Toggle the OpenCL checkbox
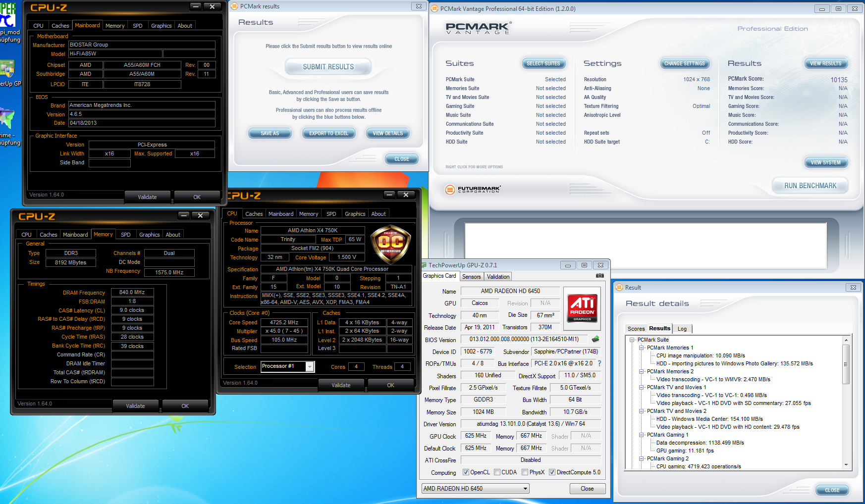Viewport: 865px width, 504px height. click(x=466, y=472)
